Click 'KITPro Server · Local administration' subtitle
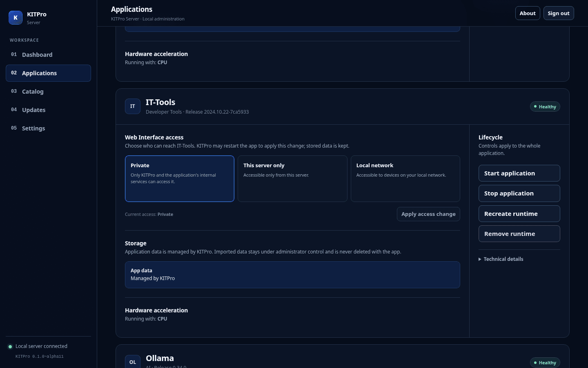 (148, 19)
